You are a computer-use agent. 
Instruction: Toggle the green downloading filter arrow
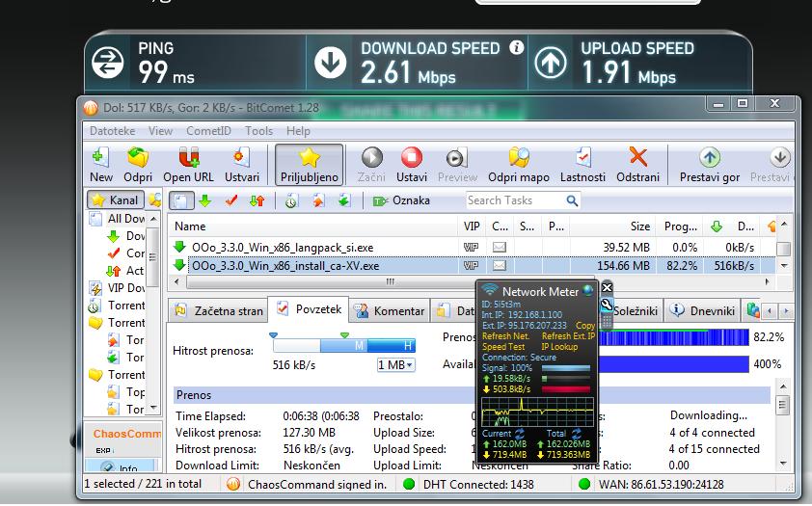point(204,201)
